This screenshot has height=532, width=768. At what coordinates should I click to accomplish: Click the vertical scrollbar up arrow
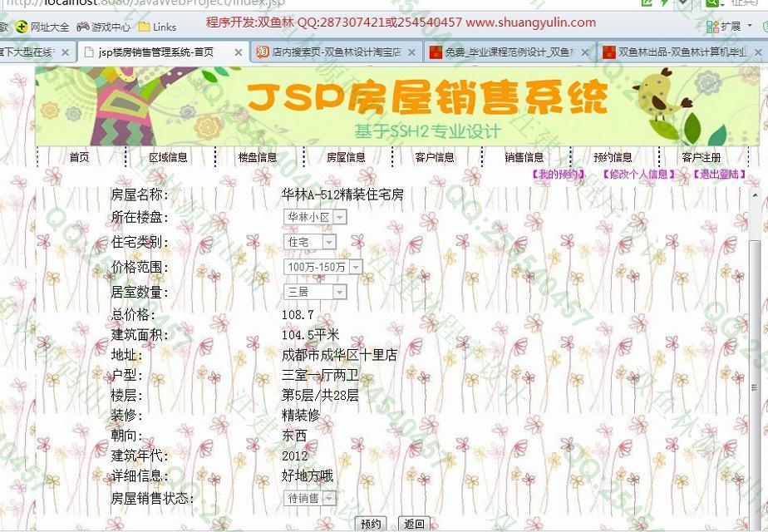click(755, 195)
